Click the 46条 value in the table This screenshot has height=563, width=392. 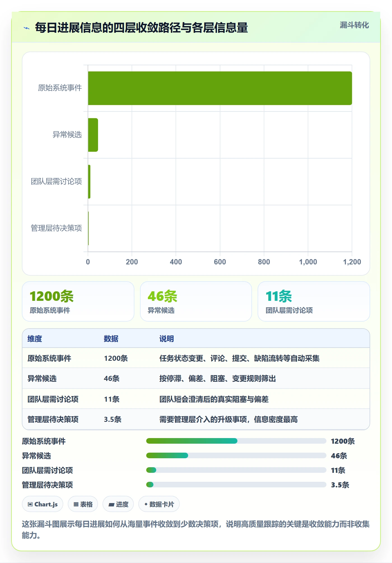(x=112, y=378)
